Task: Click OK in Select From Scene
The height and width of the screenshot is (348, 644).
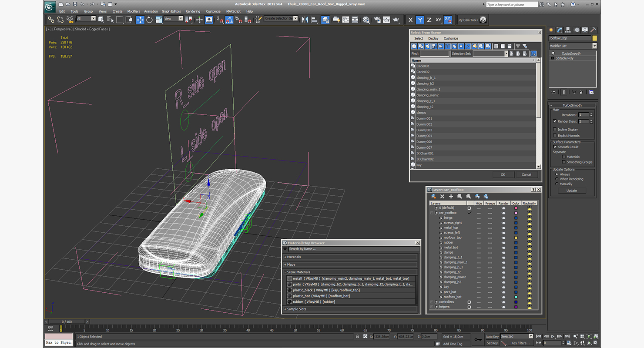Action: pyautogui.click(x=503, y=174)
